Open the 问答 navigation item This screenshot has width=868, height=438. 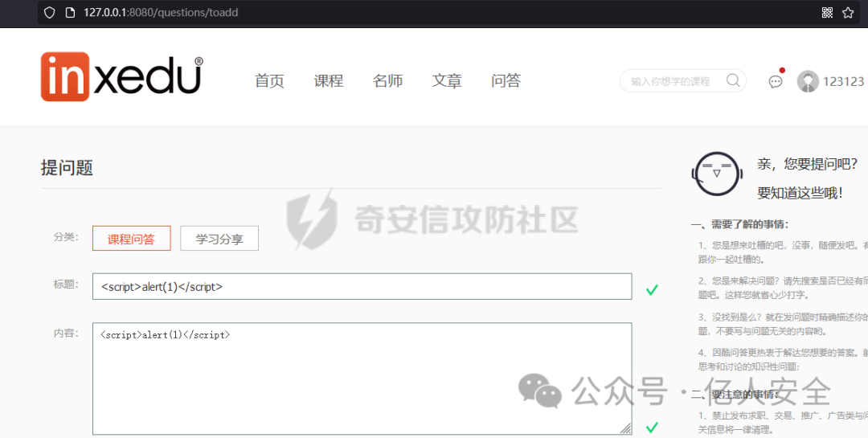point(506,81)
